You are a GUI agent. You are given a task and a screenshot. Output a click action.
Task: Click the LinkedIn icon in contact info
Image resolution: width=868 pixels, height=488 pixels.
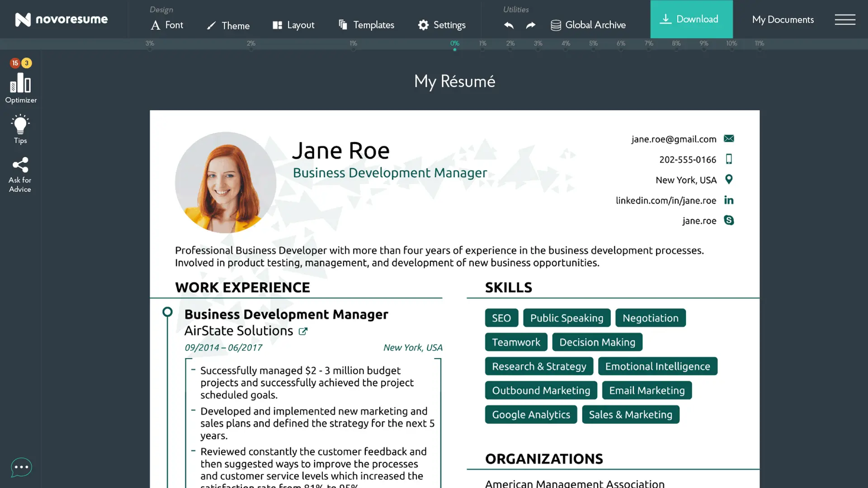click(729, 200)
